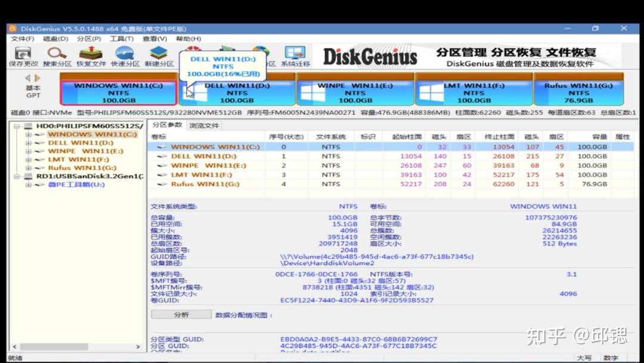644x363 pixels.
Task: Click New Partition (新建分区) icon
Action: (159, 57)
